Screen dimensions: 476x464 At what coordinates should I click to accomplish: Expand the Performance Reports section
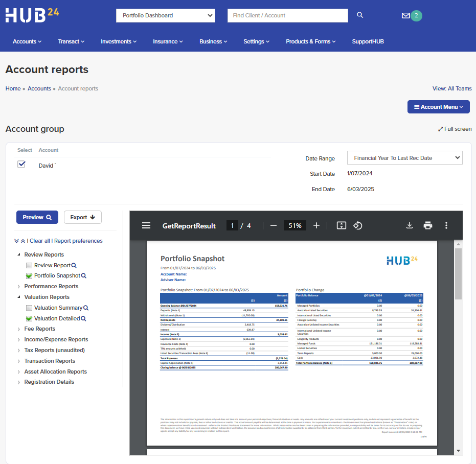pyautogui.click(x=19, y=287)
